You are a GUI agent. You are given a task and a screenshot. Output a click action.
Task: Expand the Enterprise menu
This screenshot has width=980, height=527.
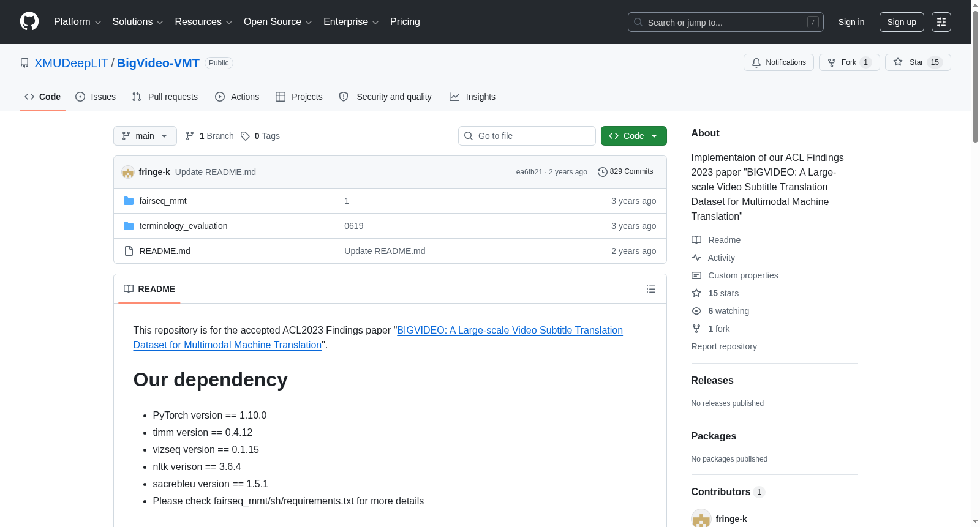pos(351,22)
